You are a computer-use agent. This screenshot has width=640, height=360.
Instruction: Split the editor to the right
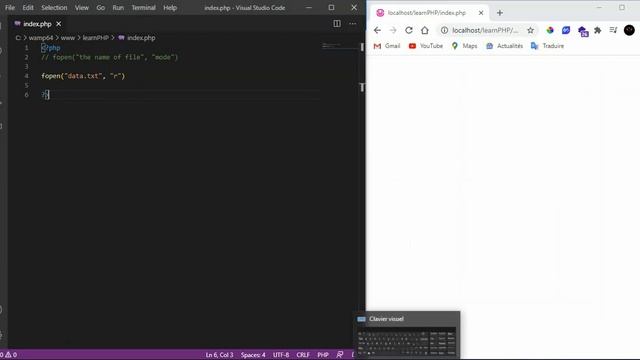click(x=337, y=24)
